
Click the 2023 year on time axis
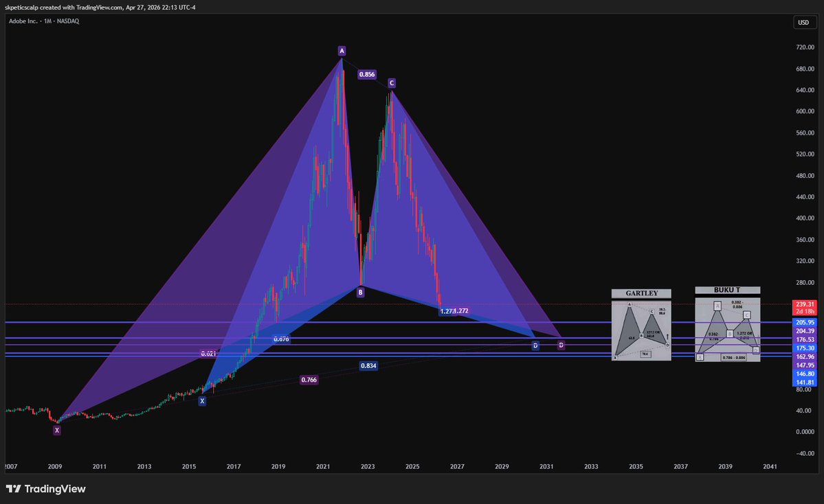(368, 466)
